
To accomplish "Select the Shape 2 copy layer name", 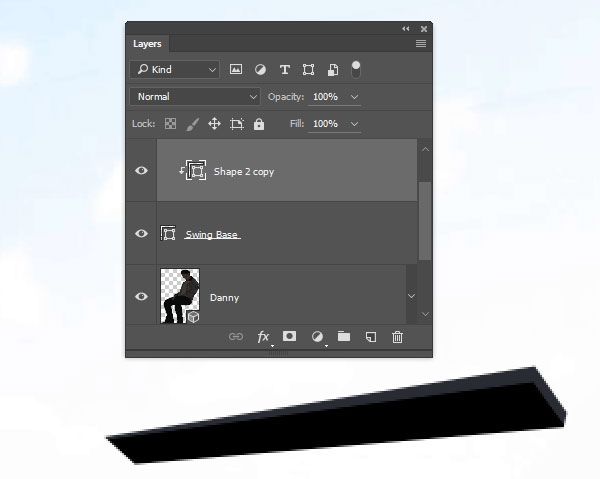I will coord(244,172).
